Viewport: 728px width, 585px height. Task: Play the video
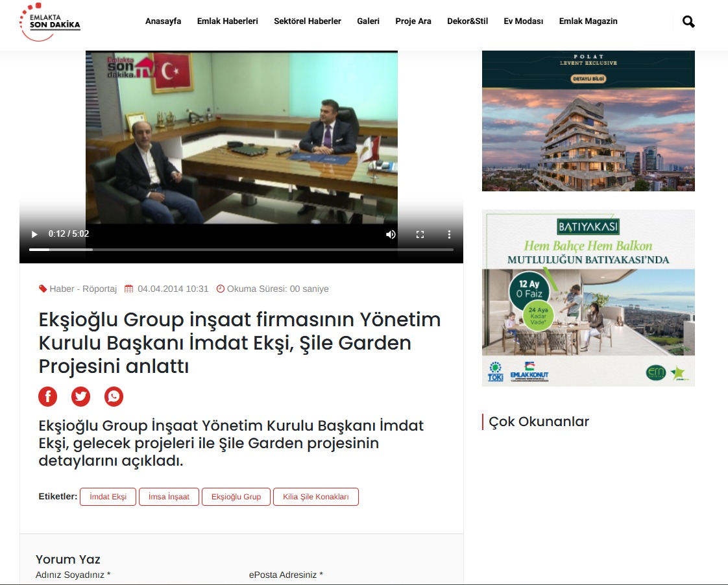click(34, 234)
